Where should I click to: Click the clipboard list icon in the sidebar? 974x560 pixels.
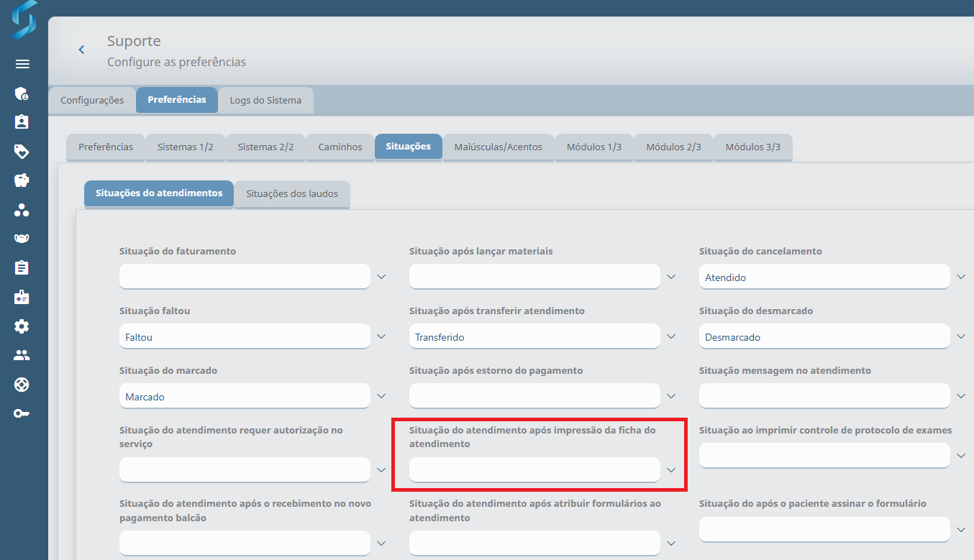22,267
